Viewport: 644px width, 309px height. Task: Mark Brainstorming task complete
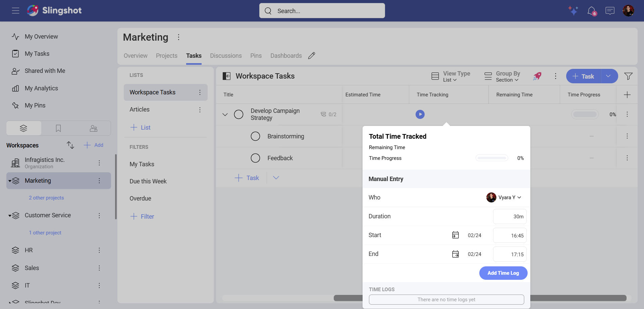click(256, 136)
